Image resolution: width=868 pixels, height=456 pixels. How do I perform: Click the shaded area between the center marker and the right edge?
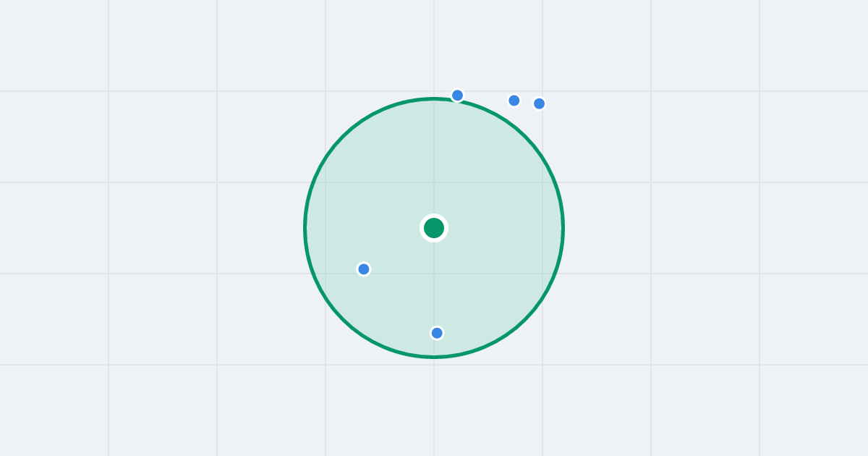pyautogui.click(x=499, y=228)
